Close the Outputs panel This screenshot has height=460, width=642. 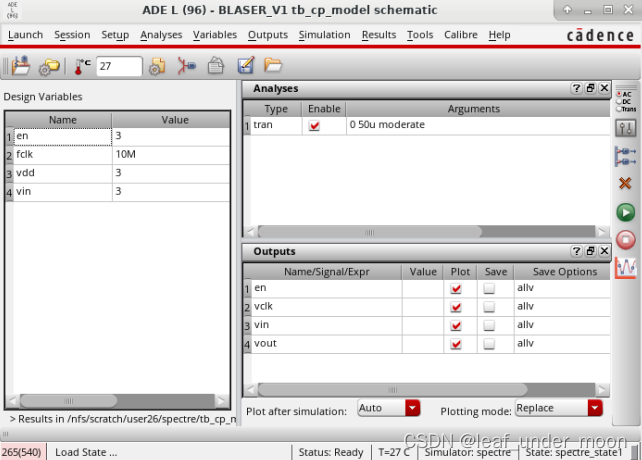click(x=604, y=251)
